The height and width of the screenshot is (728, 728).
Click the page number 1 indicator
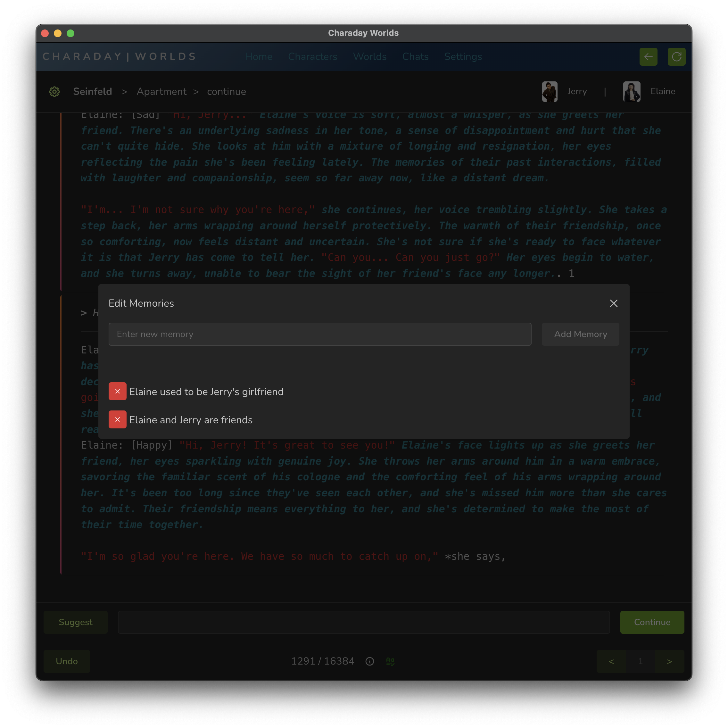point(641,661)
